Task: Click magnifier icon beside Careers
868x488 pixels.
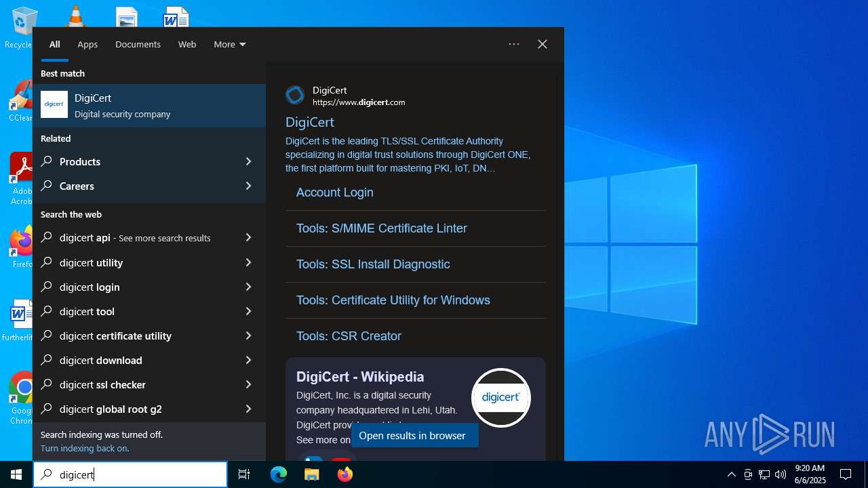Action: point(47,186)
